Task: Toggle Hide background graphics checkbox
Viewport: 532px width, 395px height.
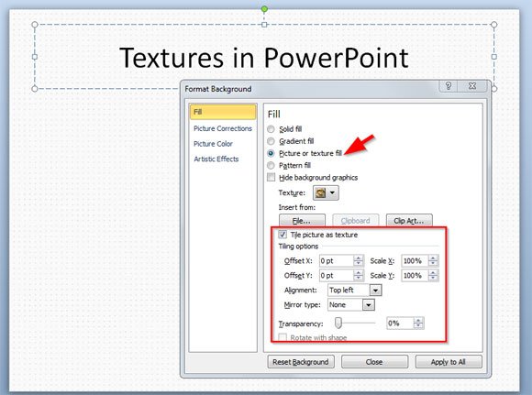Action: (x=272, y=177)
